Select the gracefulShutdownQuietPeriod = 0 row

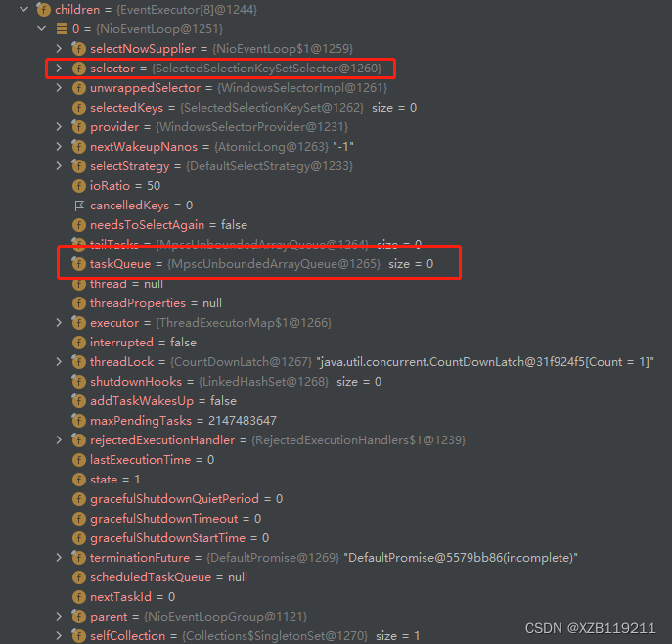[x=177, y=499]
